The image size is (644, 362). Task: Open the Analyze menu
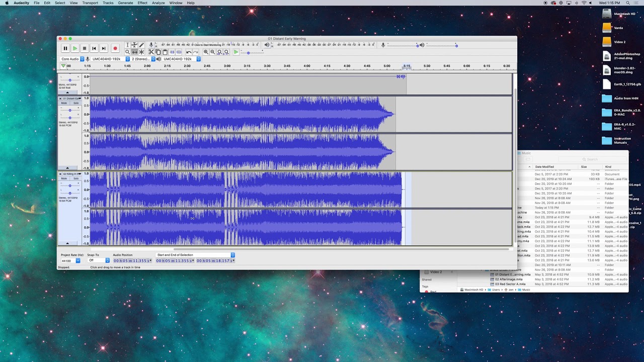pos(158,3)
